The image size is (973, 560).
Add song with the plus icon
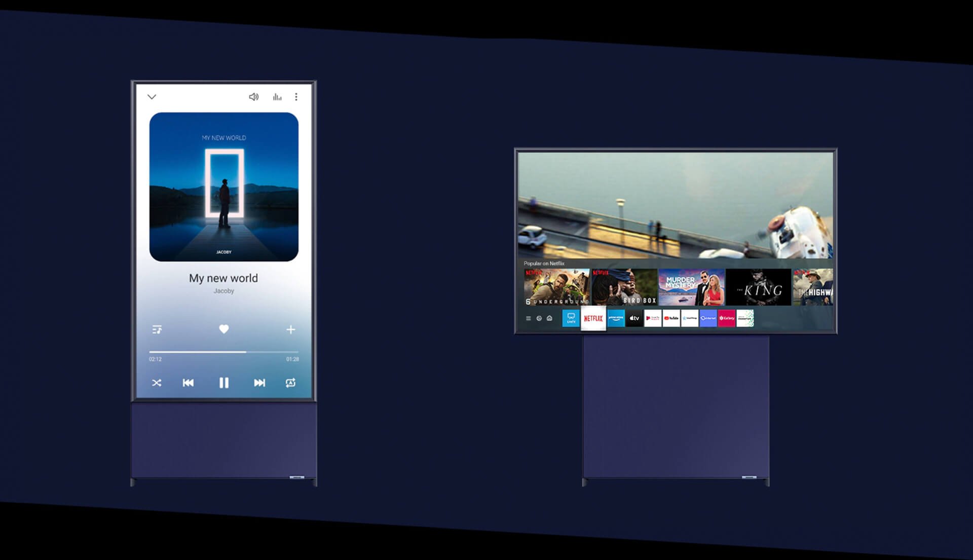pos(290,330)
